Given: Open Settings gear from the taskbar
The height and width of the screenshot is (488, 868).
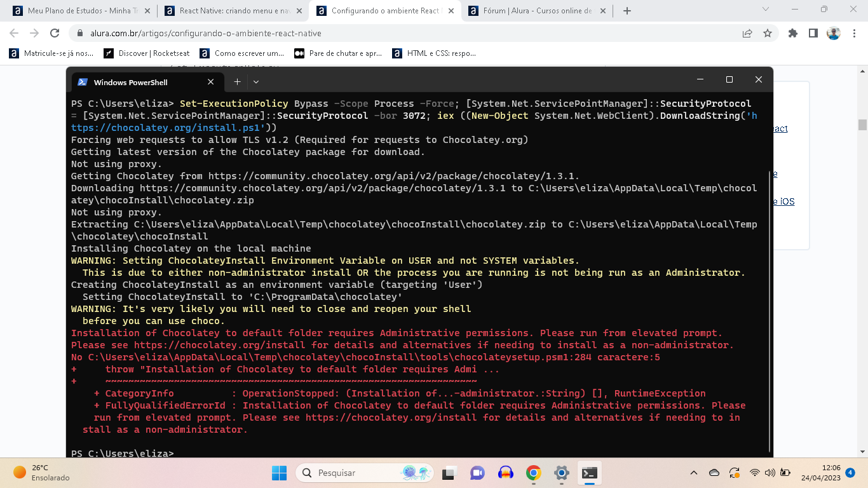Looking at the screenshot, I should (561, 473).
